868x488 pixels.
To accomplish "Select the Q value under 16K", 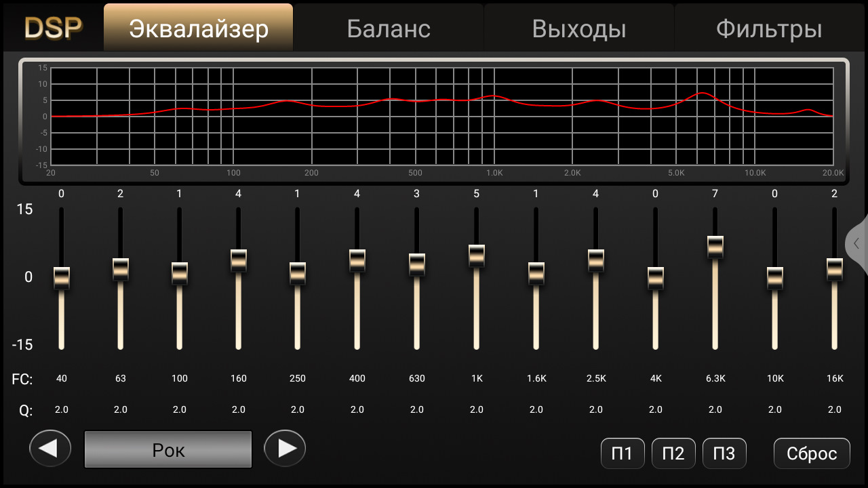I will 835,409.
